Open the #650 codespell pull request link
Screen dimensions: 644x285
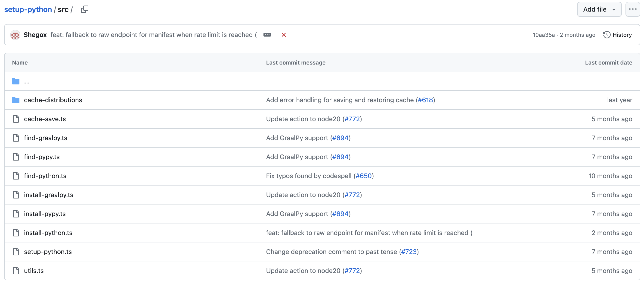tap(363, 176)
